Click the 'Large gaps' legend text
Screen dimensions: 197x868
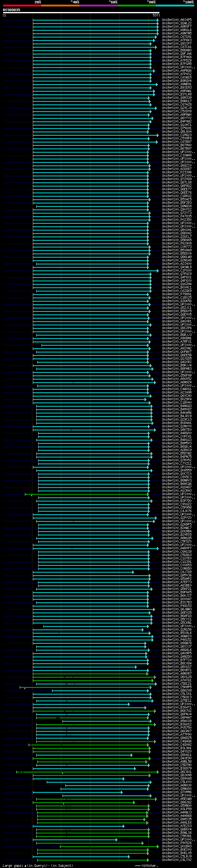click(x=13, y=865)
